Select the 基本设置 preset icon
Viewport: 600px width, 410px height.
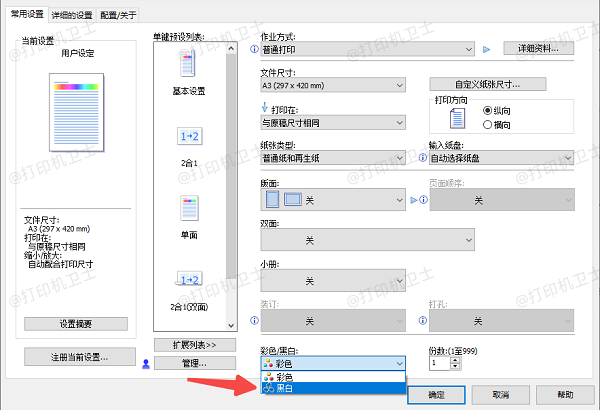tap(188, 66)
